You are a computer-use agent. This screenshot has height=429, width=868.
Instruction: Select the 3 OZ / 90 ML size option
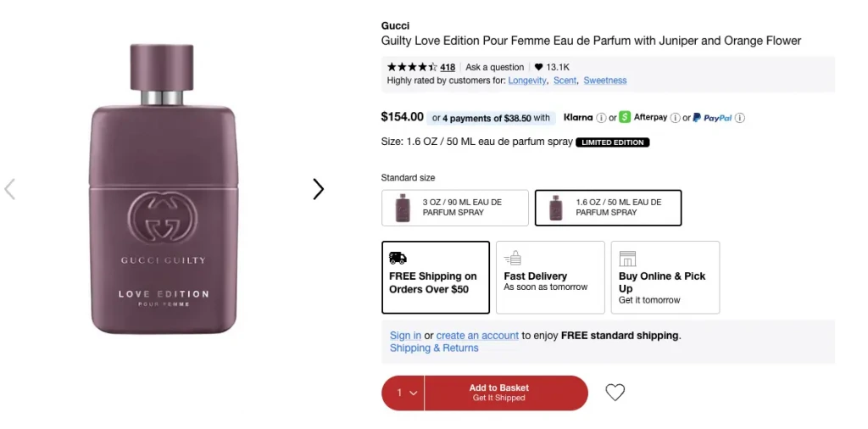454,208
